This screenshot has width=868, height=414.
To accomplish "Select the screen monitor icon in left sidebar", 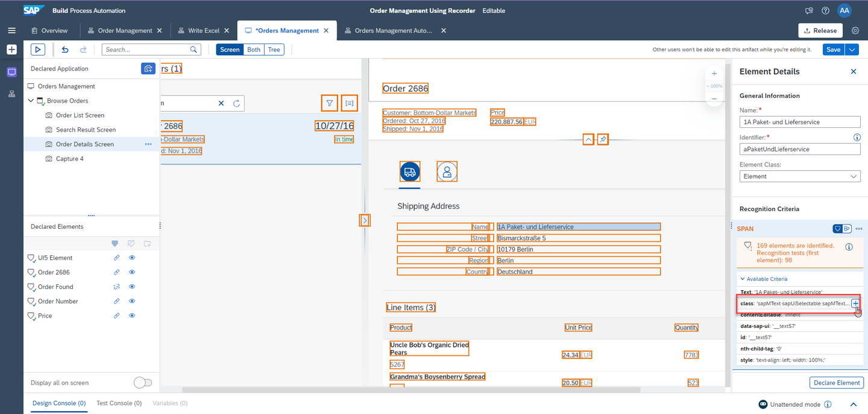I will tap(11, 72).
